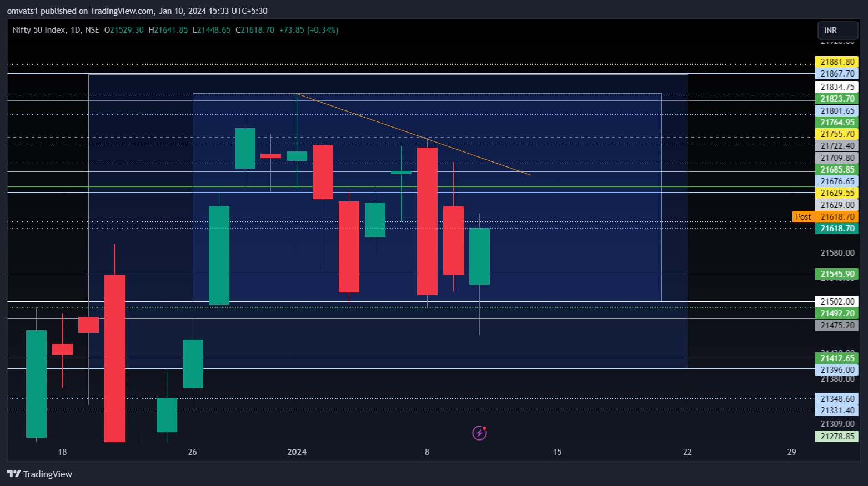Click the date label 26 on time axis

coord(192,452)
